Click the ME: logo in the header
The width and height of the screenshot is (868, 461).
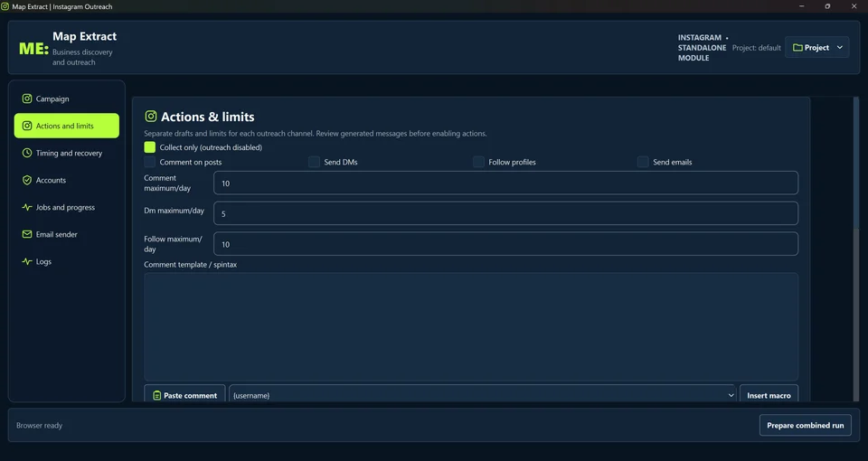click(x=33, y=49)
